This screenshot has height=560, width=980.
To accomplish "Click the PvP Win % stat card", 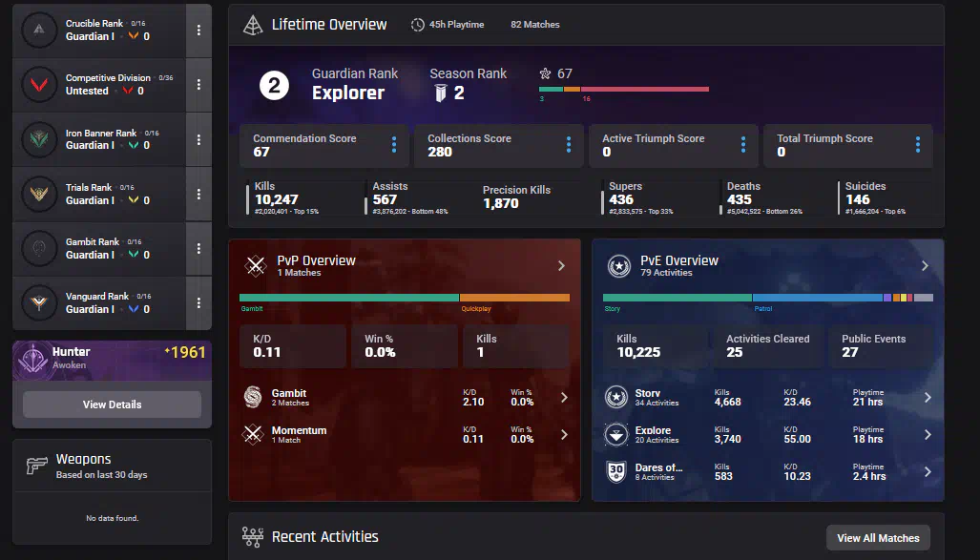I will pyautogui.click(x=405, y=345).
